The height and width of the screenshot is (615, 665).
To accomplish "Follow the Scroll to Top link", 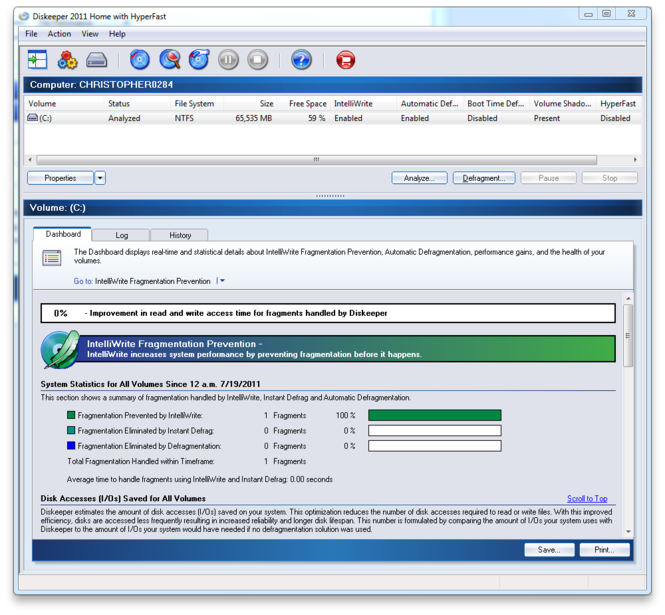I will (x=587, y=498).
